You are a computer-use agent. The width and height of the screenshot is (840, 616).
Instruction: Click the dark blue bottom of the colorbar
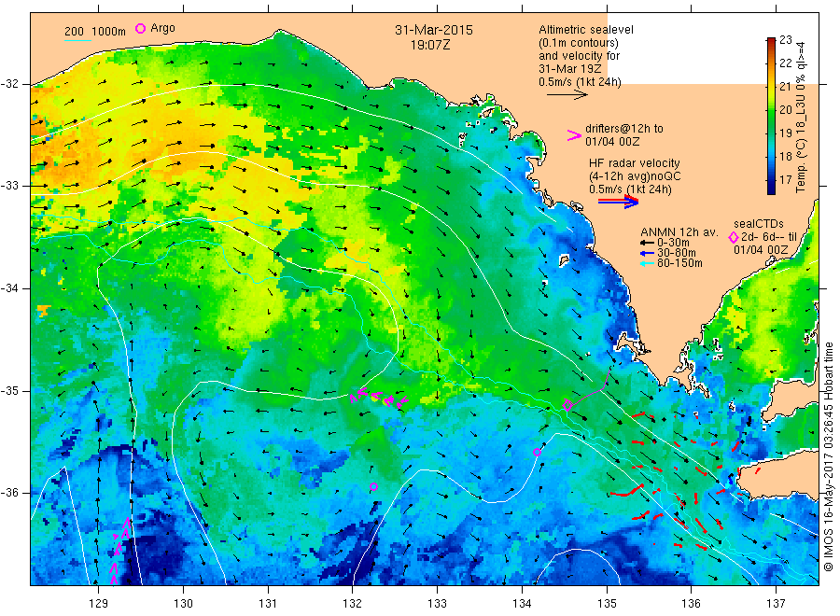coord(771,188)
